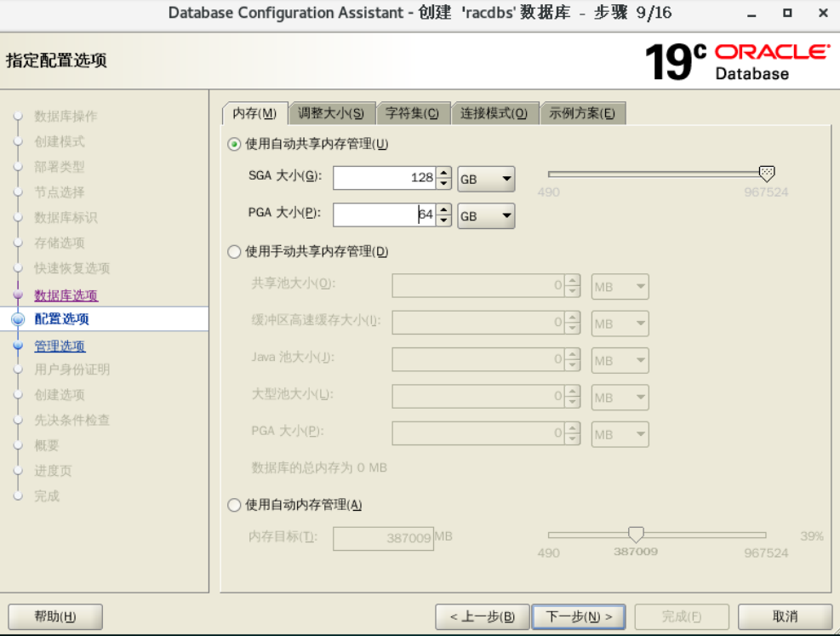Click into the PGA size input field
The width and height of the screenshot is (840, 636).
point(385,215)
